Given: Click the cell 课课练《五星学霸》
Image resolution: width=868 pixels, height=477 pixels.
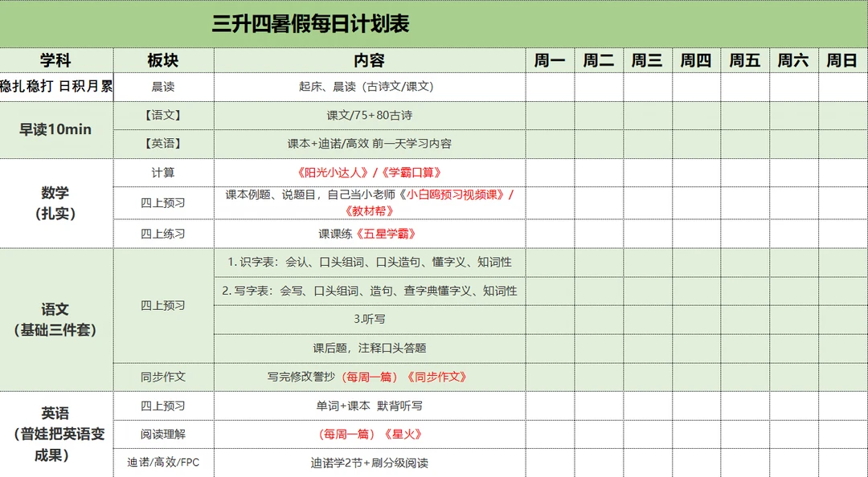Looking at the screenshot, I should [x=370, y=234].
